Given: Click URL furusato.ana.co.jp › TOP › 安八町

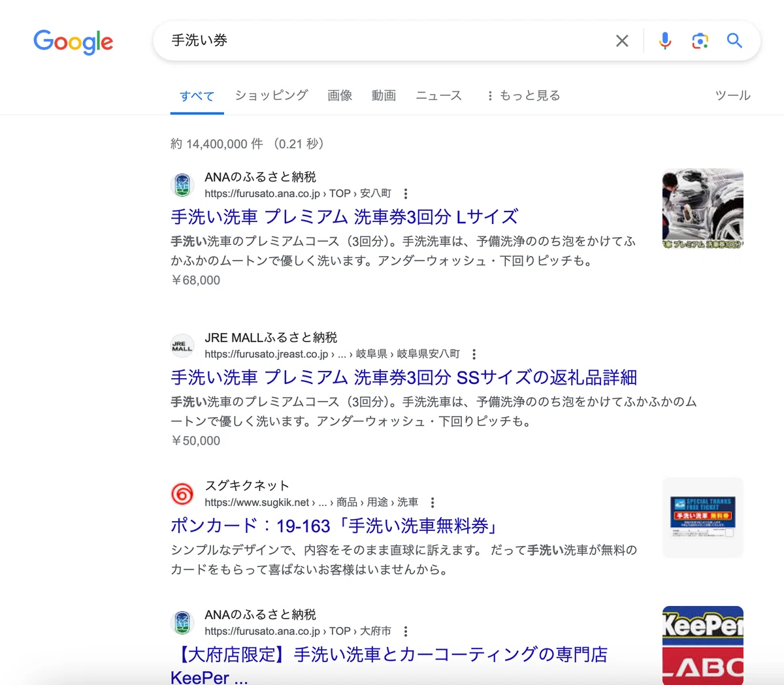Looking at the screenshot, I should [x=298, y=194].
